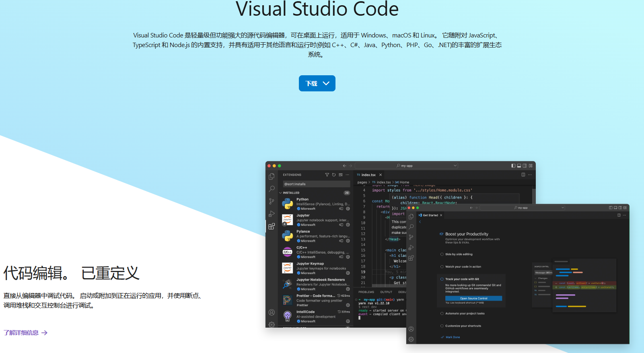Open the Python extension entry

click(316, 204)
